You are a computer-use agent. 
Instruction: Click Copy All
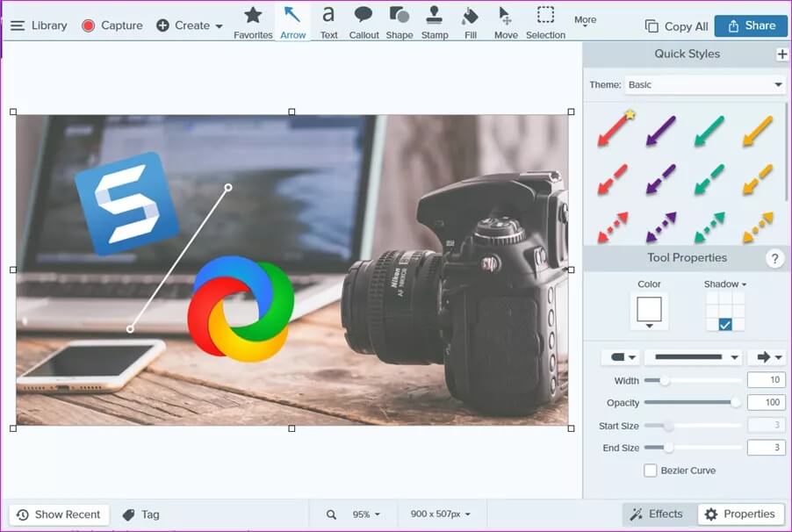[x=676, y=26]
